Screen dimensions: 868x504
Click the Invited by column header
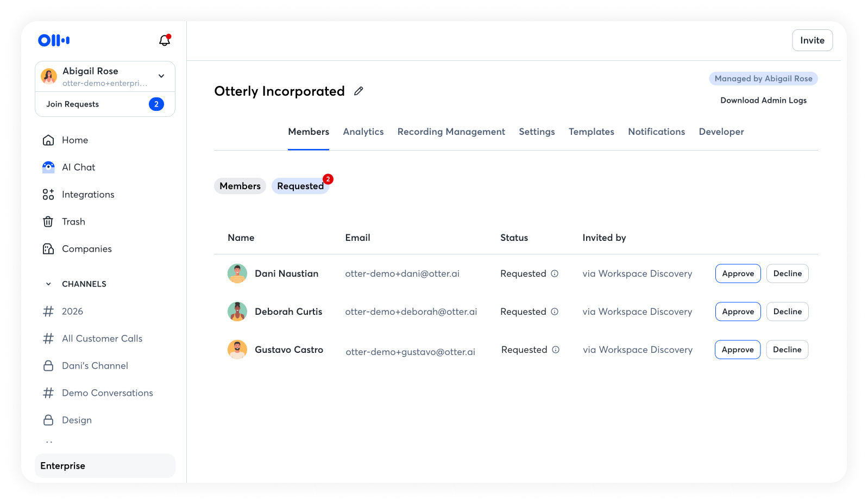pyautogui.click(x=604, y=238)
